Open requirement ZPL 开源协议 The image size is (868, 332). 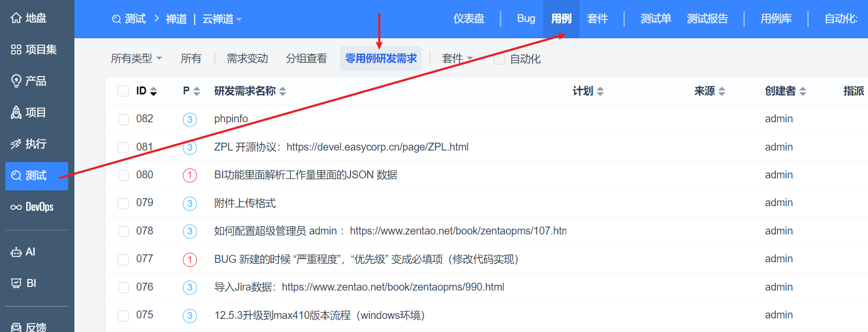tap(341, 147)
